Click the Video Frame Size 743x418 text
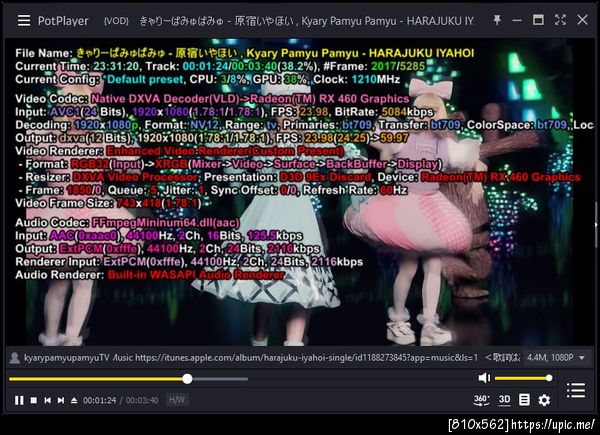The width and height of the screenshot is (600, 435). pos(108,203)
